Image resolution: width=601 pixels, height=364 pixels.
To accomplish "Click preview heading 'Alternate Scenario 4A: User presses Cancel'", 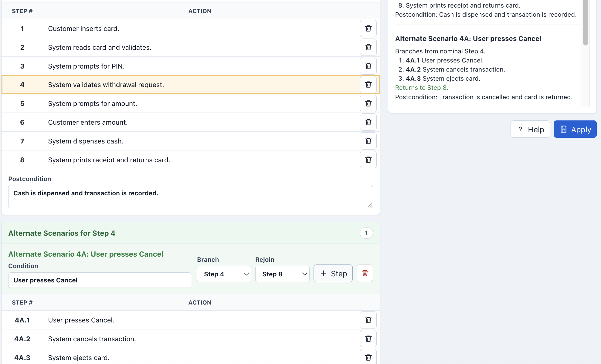I will [468, 39].
